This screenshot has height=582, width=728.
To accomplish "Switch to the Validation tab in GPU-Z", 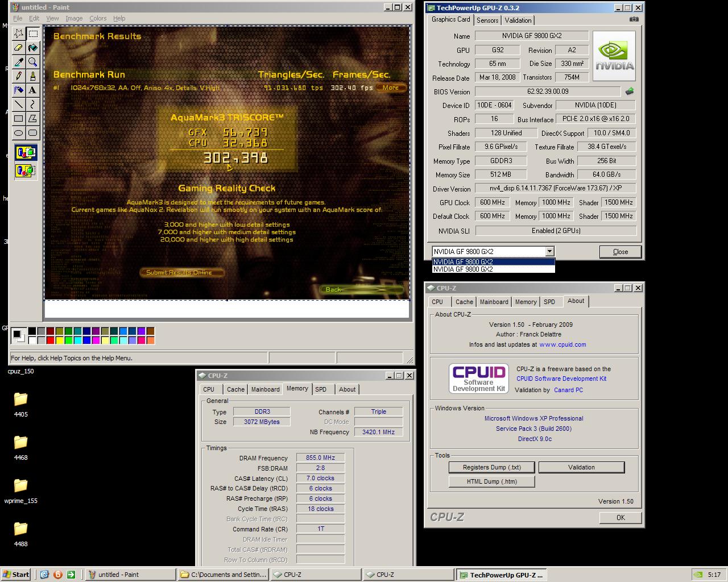I will coord(518,20).
